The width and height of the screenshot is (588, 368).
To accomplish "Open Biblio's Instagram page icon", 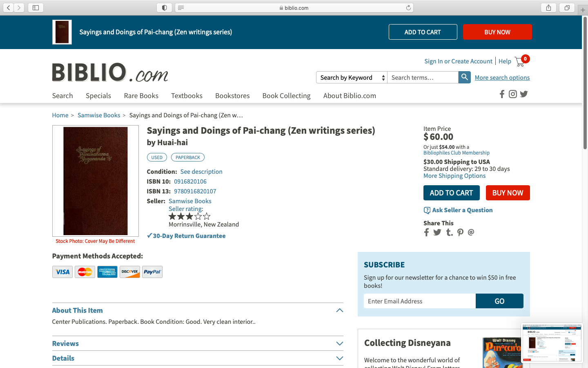I will 513,94.
